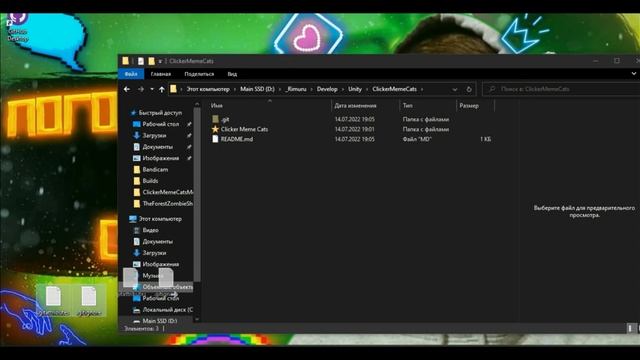Click the _Rimuru breadcrumb segment
640x360 pixels.
pyautogui.click(x=296, y=89)
